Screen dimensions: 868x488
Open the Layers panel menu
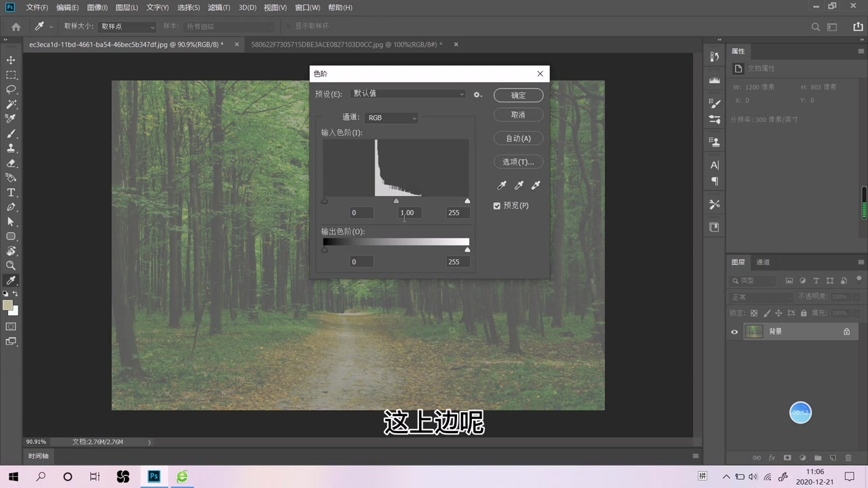(x=861, y=262)
